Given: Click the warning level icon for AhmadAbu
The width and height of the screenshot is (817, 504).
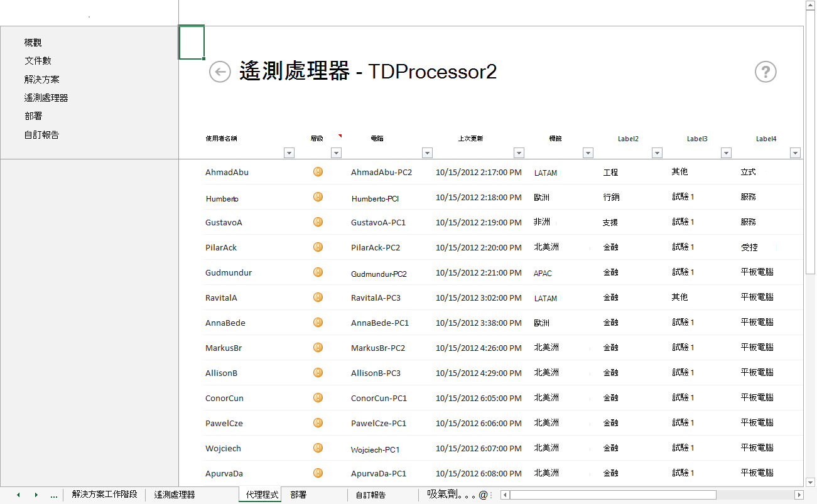Looking at the screenshot, I should coord(318,171).
